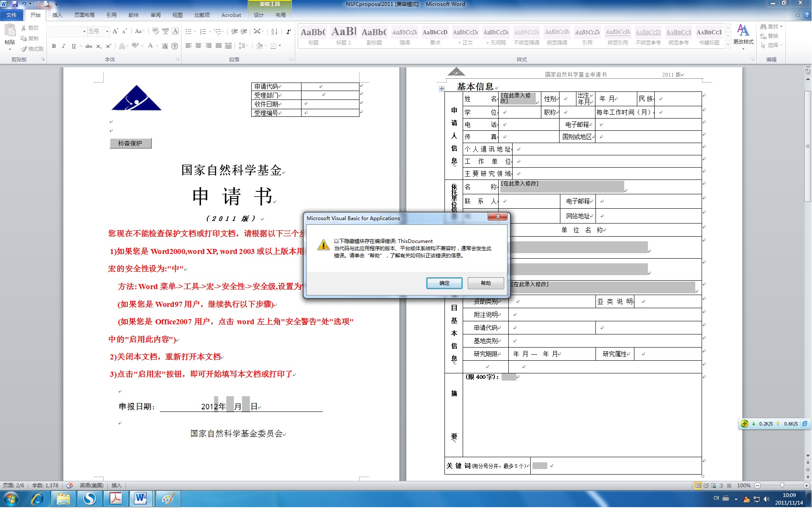Toggle the italic formatting button
812x508 pixels.
[63, 46]
